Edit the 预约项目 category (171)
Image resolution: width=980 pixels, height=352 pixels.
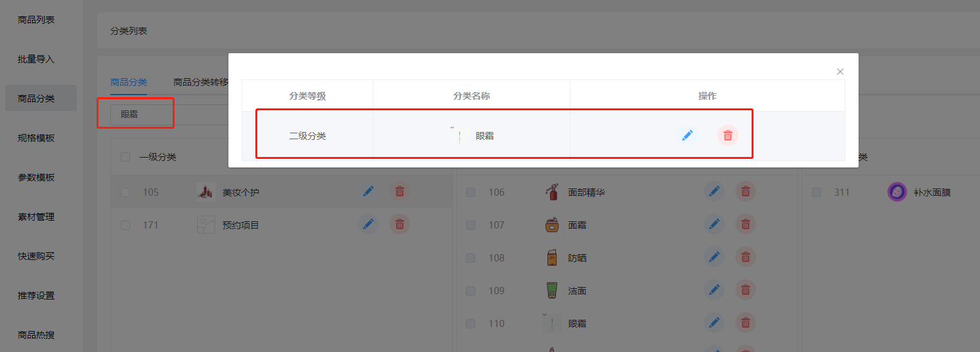368,225
